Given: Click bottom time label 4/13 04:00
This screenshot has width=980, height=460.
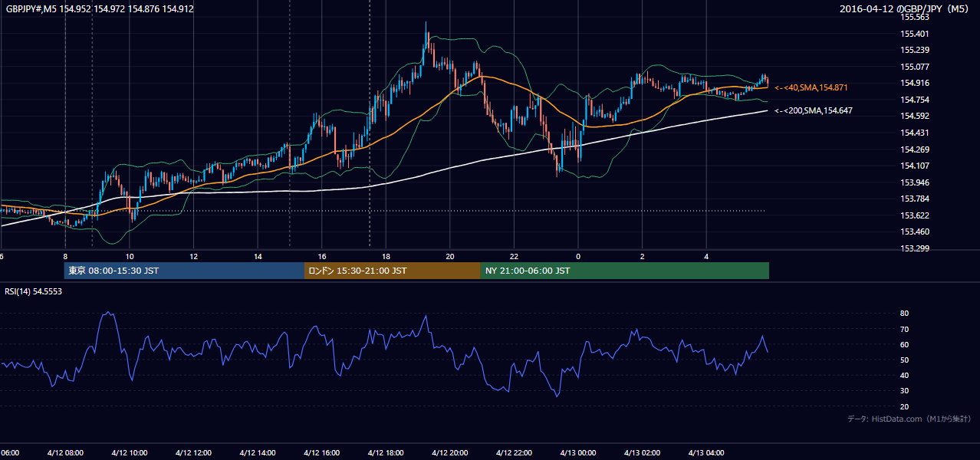Looking at the screenshot, I should pyautogui.click(x=706, y=453).
